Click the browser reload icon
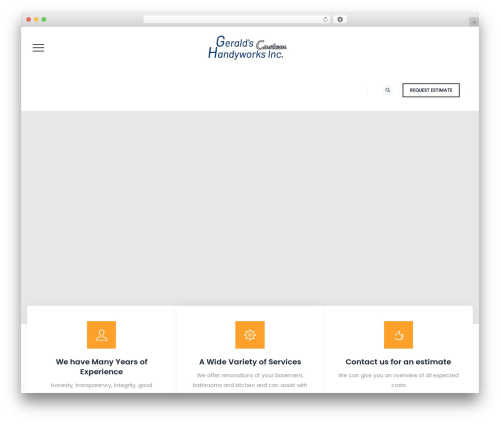Image resolution: width=500 pixels, height=423 pixels. pos(325,19)
